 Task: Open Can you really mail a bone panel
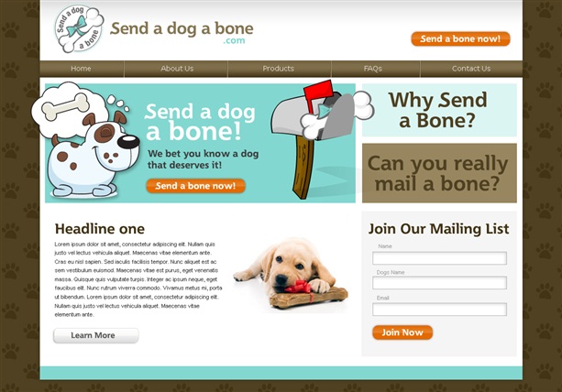click(x=439, y=173)
